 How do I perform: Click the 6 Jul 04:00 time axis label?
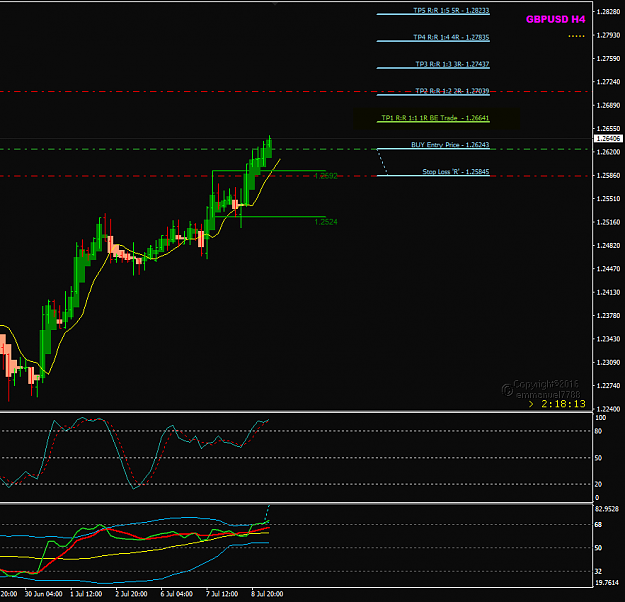pyautogui.click(x=177, y=594)
